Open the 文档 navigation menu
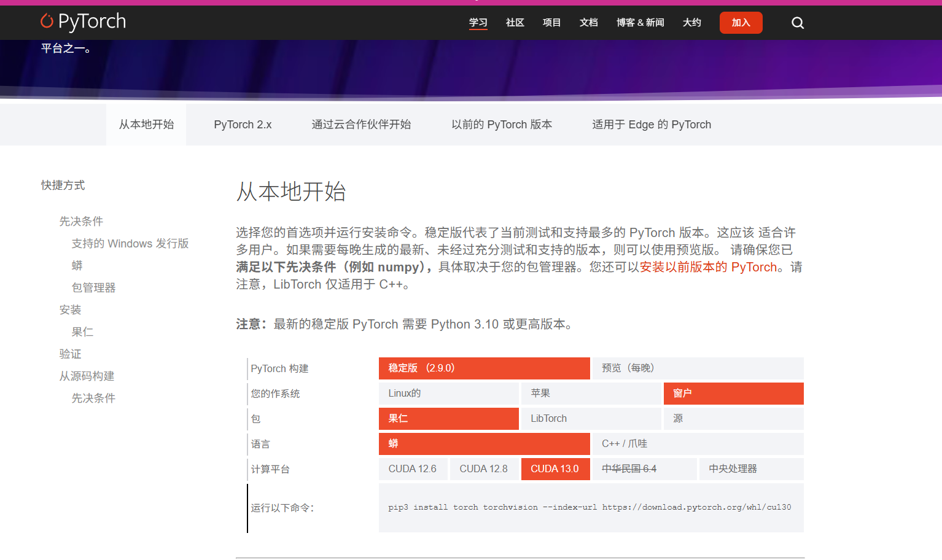 tap(588, 23)
